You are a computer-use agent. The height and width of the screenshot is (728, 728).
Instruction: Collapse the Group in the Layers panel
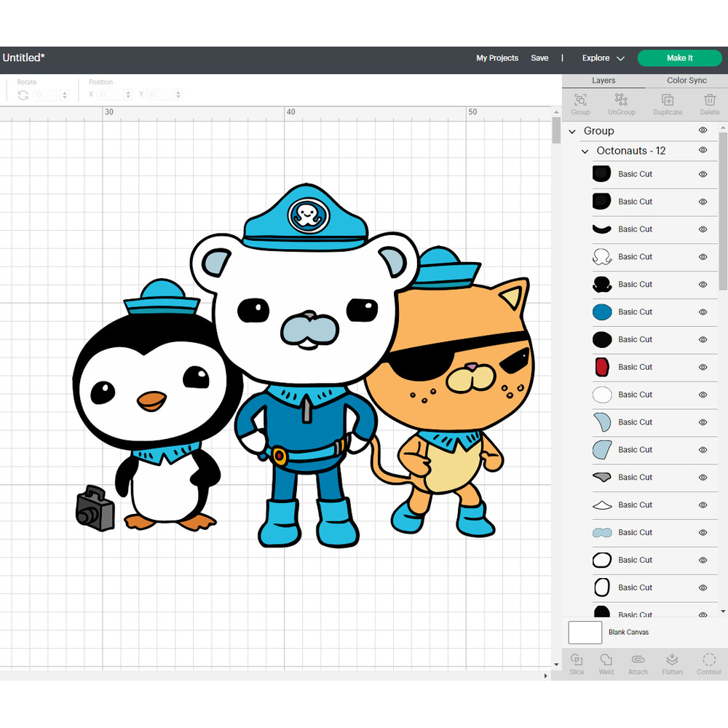tap(572, 131)
